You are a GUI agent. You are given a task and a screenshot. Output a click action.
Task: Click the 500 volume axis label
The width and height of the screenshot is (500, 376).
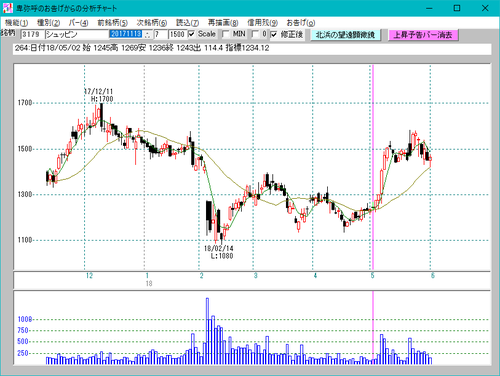[x=23, y=342]
